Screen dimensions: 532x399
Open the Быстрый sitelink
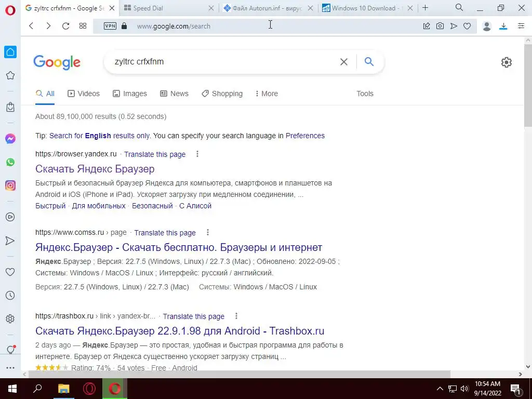point(50,206)
